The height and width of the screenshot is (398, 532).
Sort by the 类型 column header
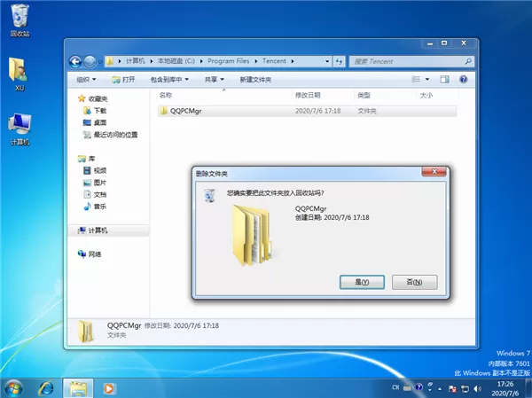tap(364, 96)
